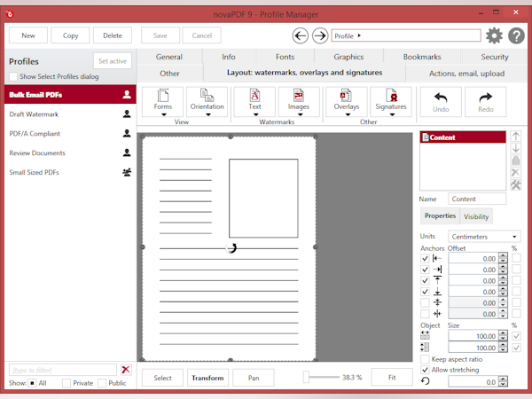This screenshot has height=399, width=532.
Task: Toggle right anchor checkbox
Action: (x=425, y=270)
